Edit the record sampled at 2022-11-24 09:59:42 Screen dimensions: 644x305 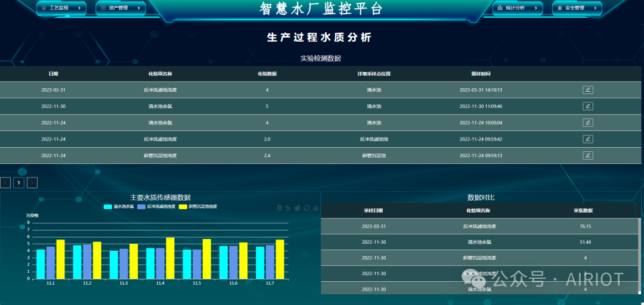587,139
